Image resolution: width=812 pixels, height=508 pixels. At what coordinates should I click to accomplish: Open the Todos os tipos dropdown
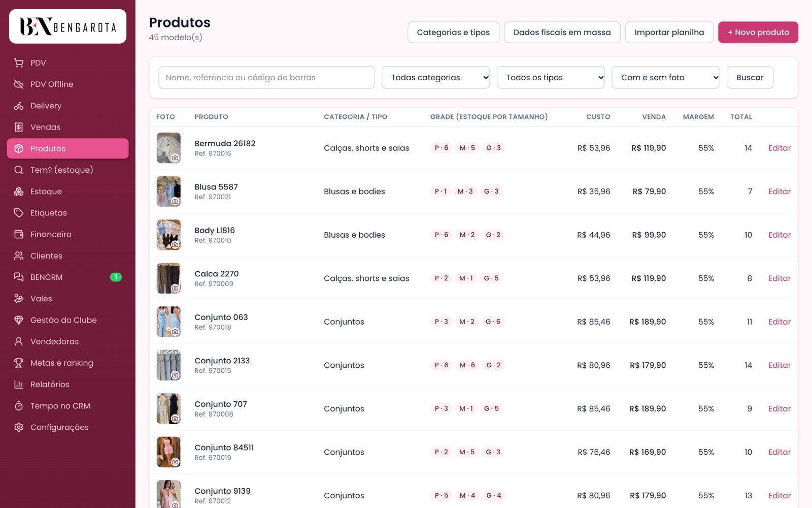tap(551, 77)
